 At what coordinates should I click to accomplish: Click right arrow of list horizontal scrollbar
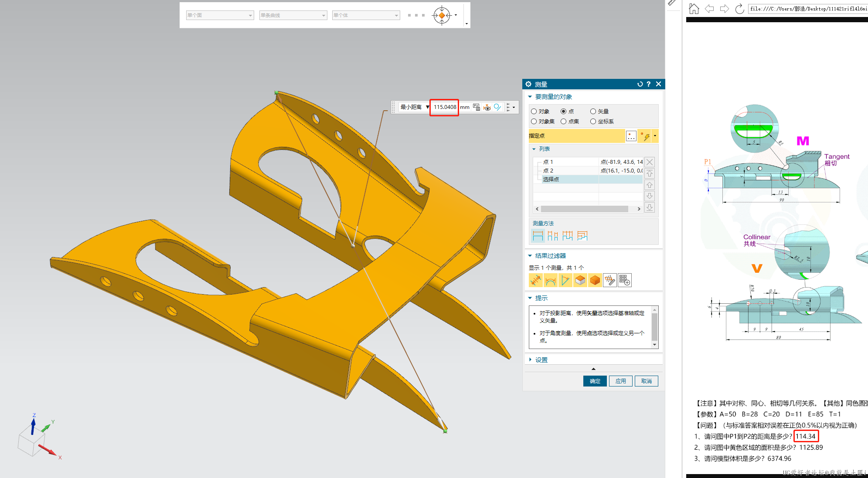coord(639,209)
